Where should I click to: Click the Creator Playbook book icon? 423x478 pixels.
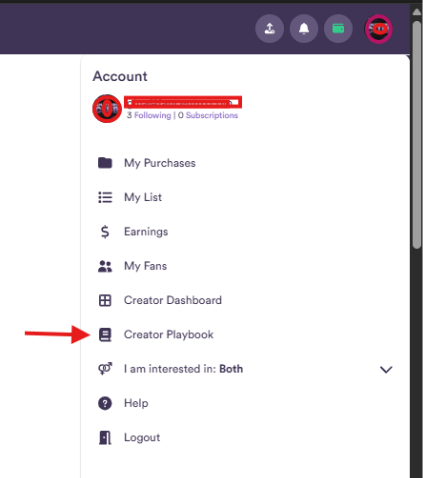[105, 335]
